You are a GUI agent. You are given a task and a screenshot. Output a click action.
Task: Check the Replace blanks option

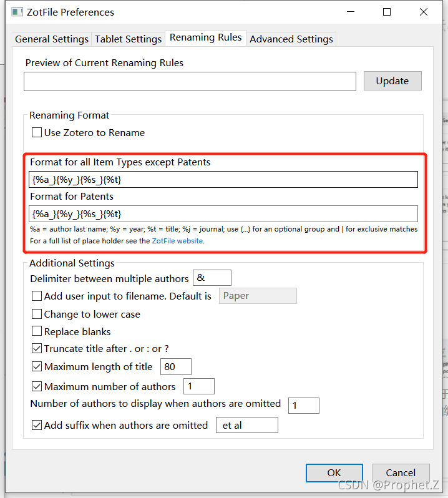pyautogui.click(x=37, y=331)
